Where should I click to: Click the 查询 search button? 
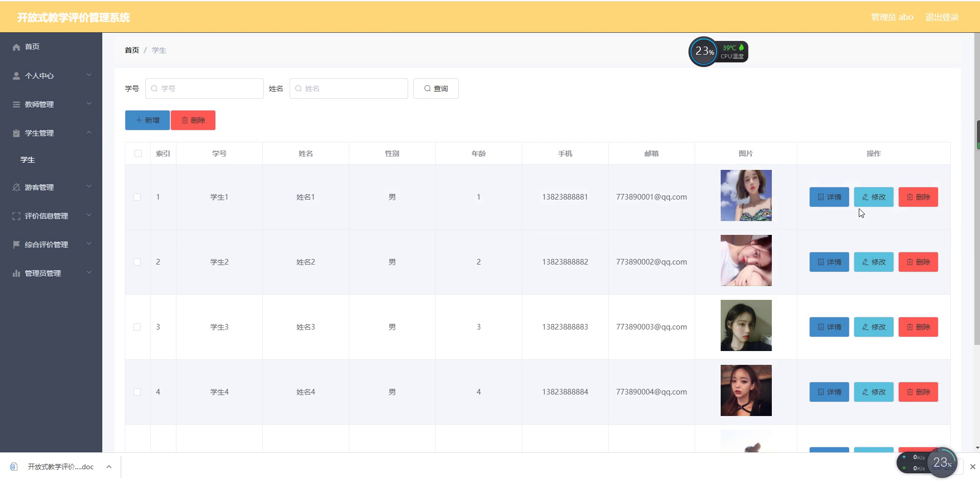point(436,89)
